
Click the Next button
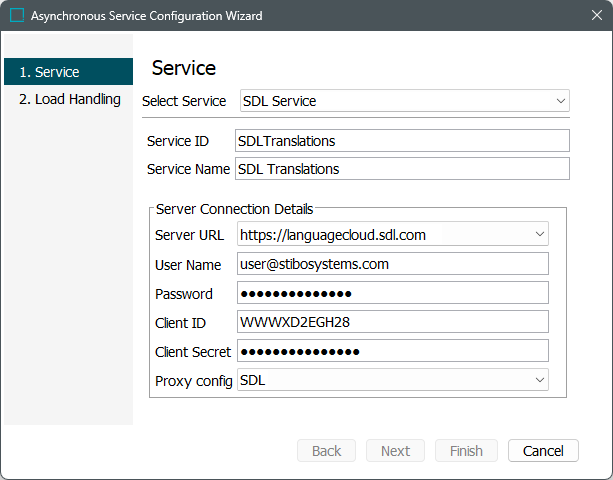point(395,451)
